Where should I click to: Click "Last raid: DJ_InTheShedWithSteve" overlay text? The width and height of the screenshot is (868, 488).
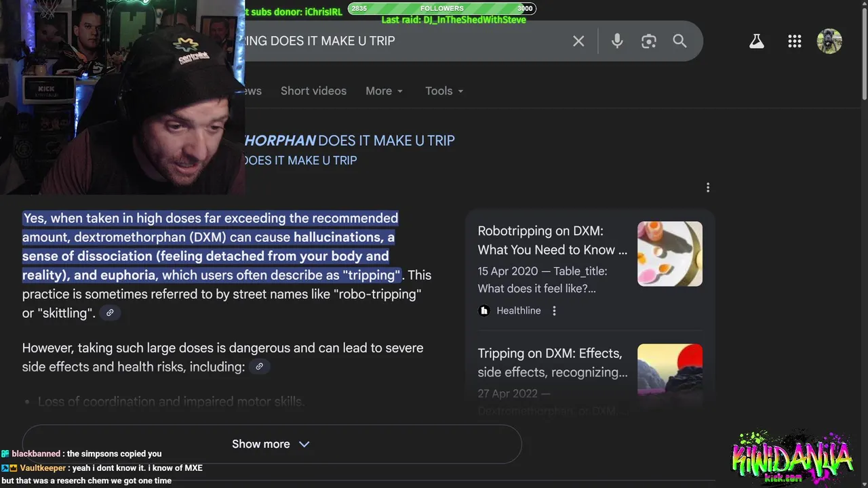point(454,20)
